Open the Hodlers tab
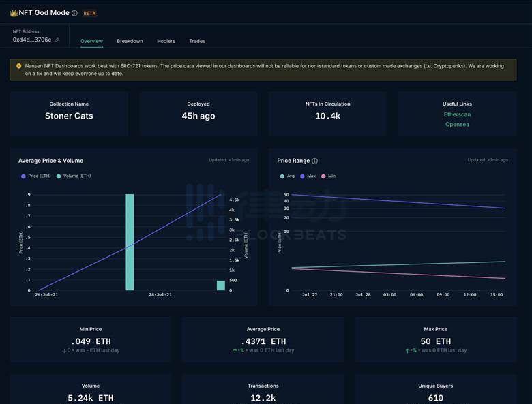 (166, 41)
